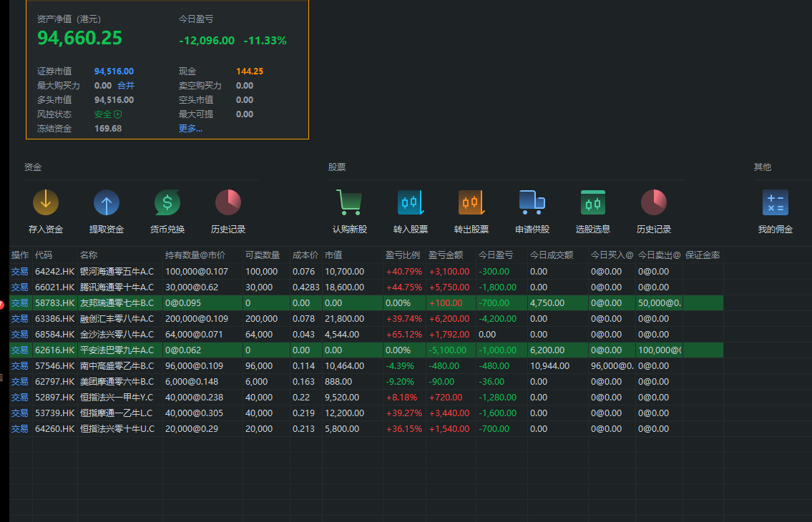The image size is (812, 522).
Task: Select the 腾讯海通零十牛A.C stock name
Action: [x=117, y=287]
